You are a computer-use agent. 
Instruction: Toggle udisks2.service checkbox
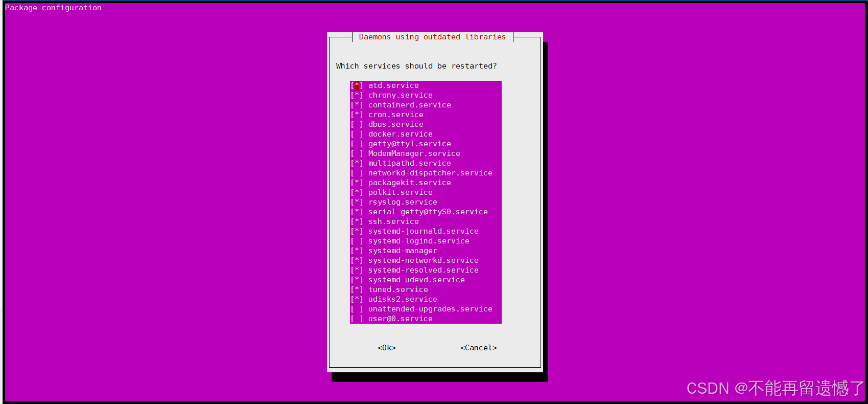pyautogui.click(x=357, y=299)
